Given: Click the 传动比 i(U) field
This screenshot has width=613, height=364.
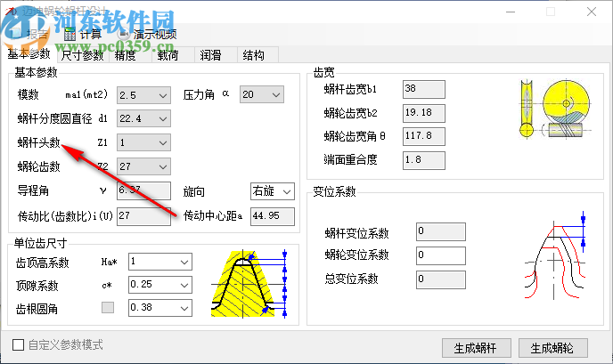Looking at the screenshot, I should 143,216.
